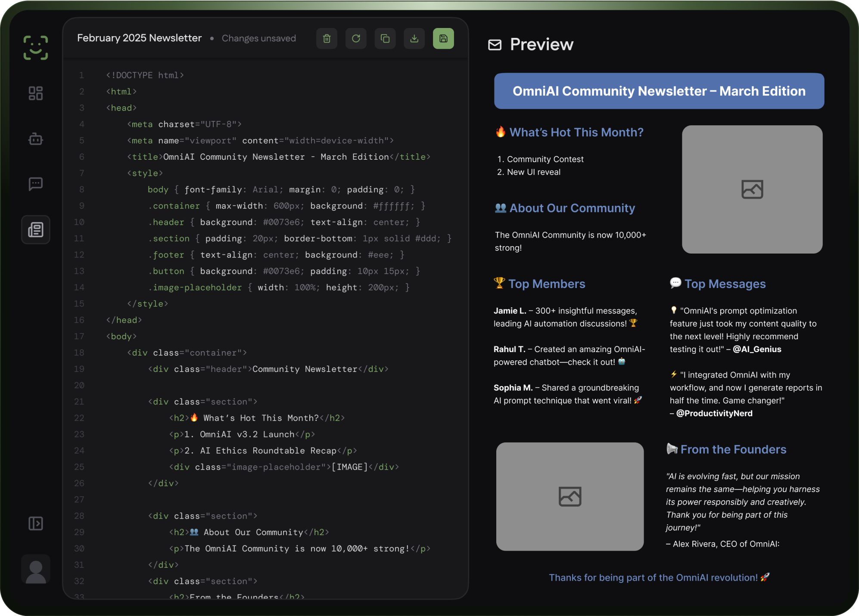Click the February 2025 Newsletter title
Screen dimensions: 859x616
[139, 38]
